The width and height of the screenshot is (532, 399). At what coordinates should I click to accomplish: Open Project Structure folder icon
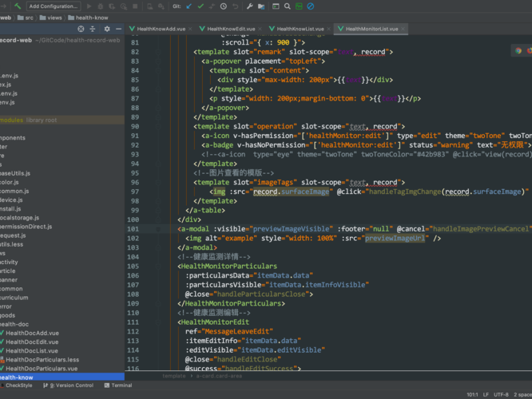261,6
